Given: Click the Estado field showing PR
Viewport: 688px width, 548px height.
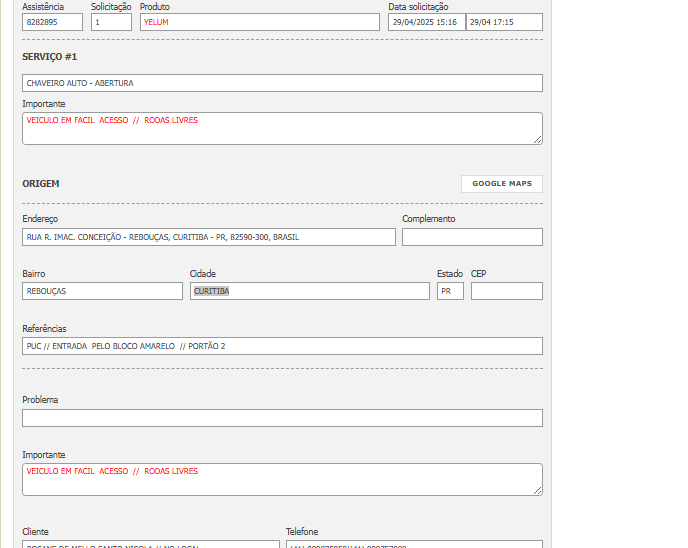Looking at the screenshot, I should pos(450,291).
